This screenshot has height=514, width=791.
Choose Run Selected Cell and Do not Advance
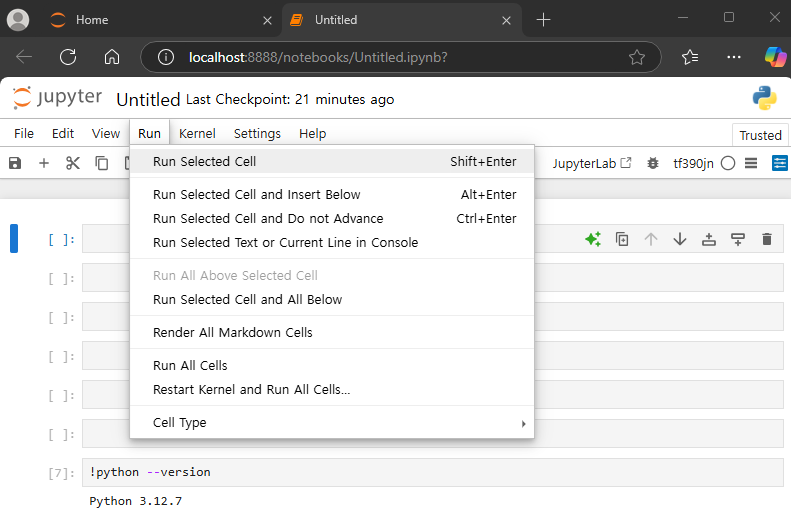tap(332, 218)
